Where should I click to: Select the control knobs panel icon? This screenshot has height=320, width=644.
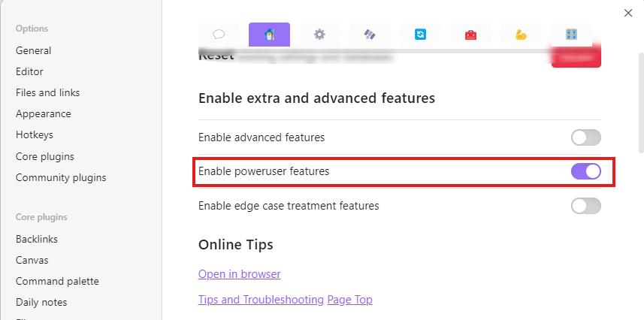(x=571, y=35)
